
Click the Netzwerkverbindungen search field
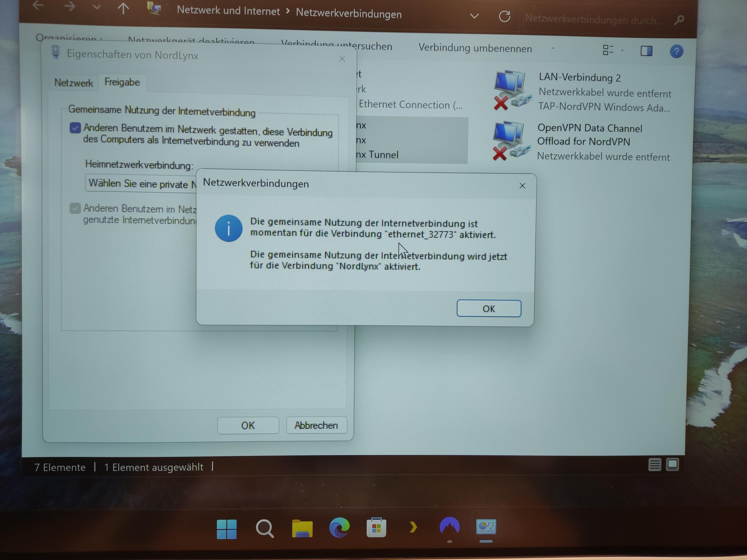pyautogui.click(x=594, y=19)
